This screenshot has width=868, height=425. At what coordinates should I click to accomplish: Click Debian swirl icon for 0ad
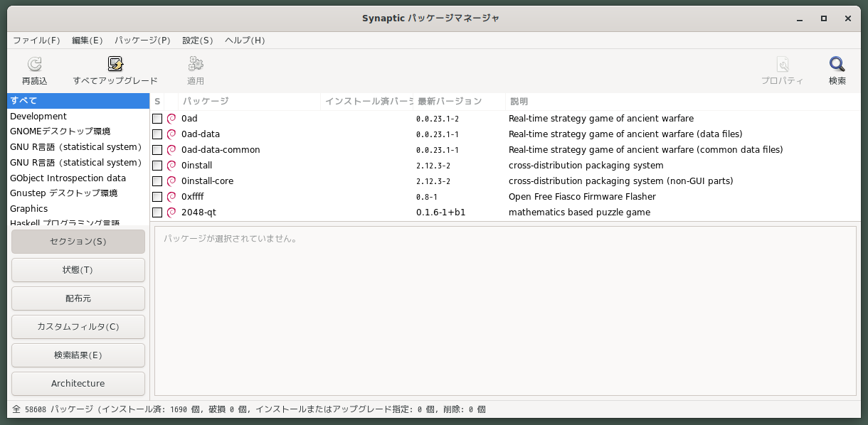(x=171, y=119)
